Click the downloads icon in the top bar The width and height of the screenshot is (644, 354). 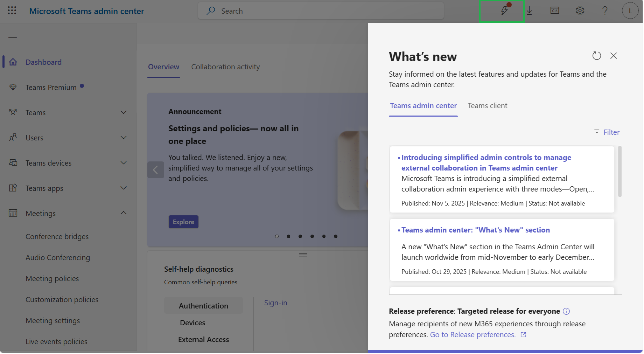(x=530, y=11)
